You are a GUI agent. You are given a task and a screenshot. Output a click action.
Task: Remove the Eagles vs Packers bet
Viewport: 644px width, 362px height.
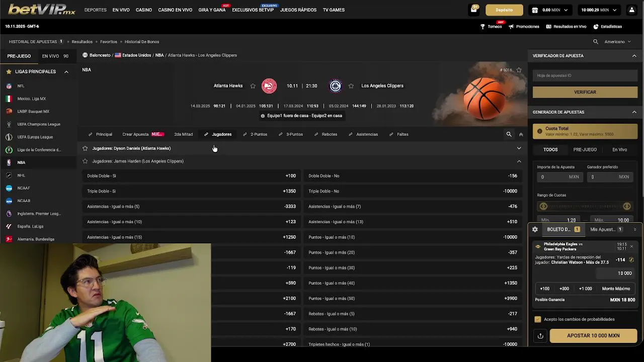tap(631, 246)
